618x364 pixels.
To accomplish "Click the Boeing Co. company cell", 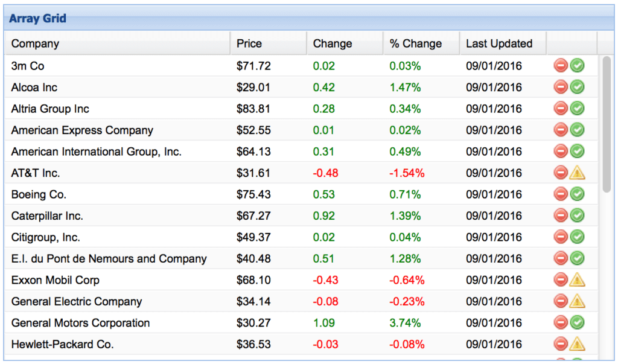I will click(117, 194).
